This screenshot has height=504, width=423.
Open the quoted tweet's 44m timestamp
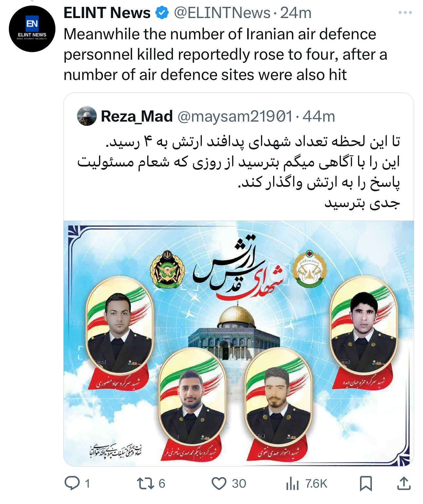click(319, 116)
